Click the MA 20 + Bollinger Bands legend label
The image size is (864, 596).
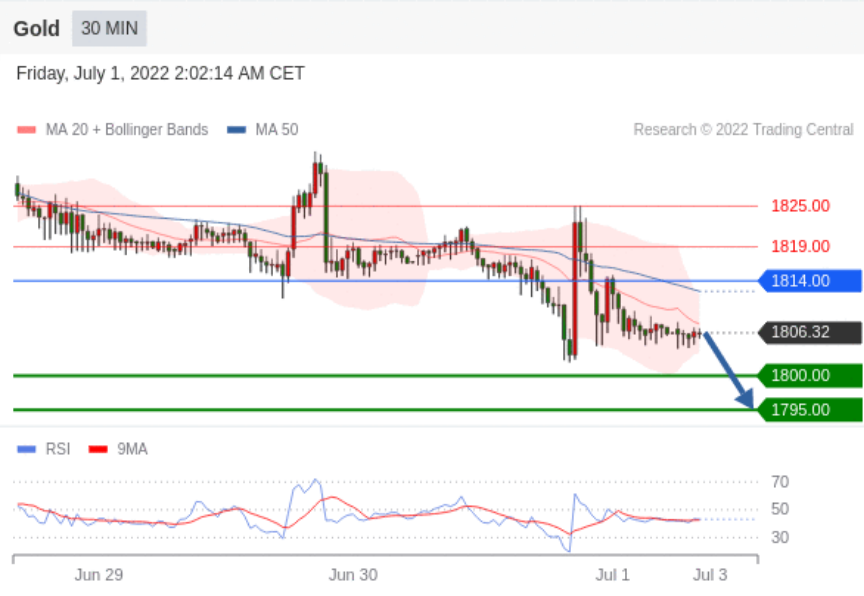tap(127, 129)
